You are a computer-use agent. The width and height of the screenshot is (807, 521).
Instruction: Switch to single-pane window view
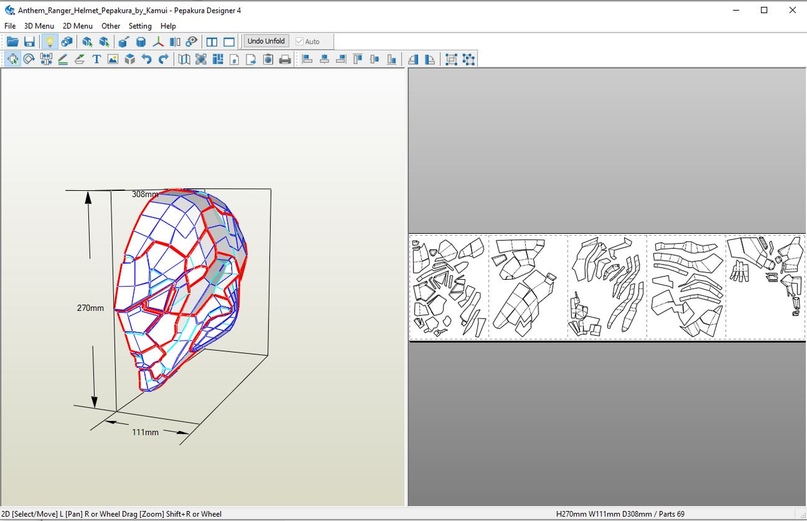(229, 42)
